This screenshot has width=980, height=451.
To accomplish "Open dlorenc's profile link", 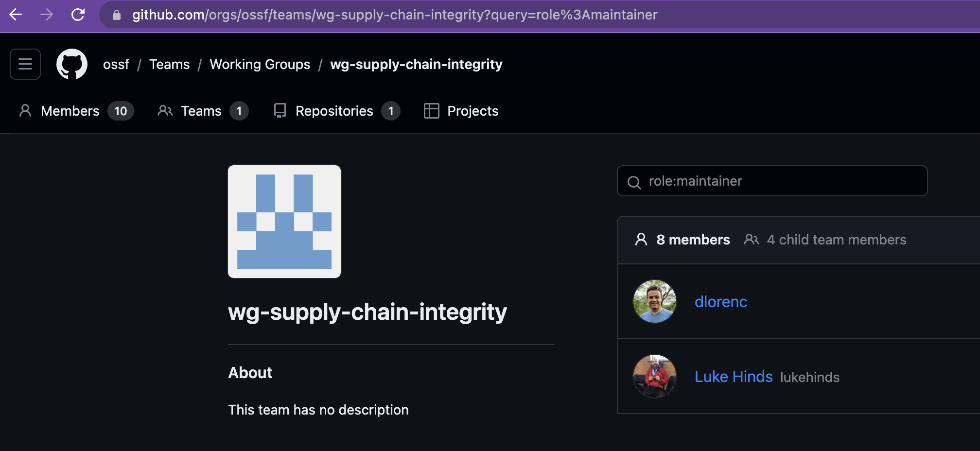I will click(x=721, y=301).
